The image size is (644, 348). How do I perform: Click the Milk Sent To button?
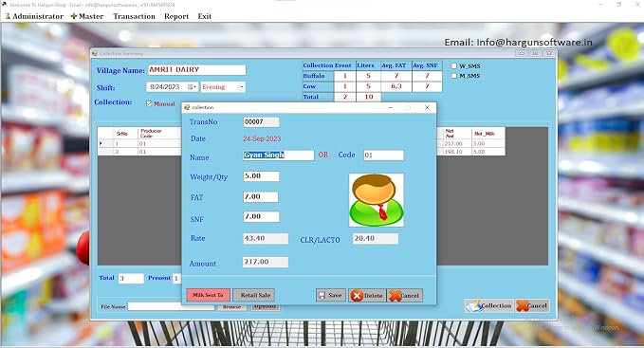208,295
